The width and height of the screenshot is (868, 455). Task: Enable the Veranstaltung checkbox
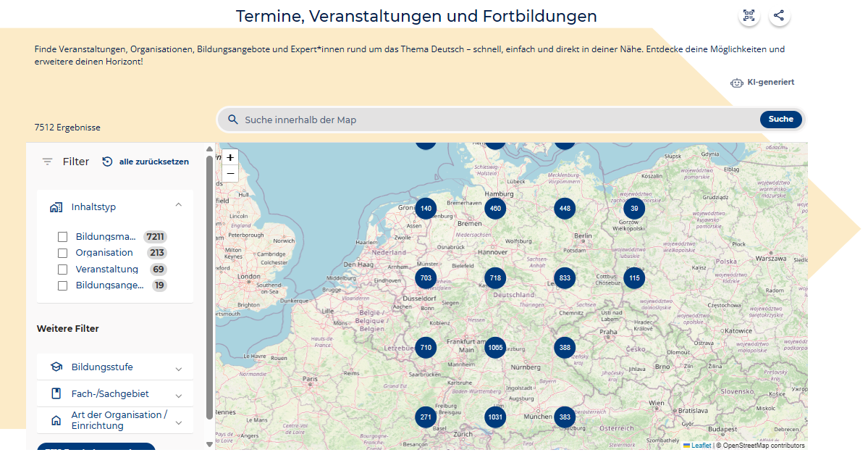point(62,270)
